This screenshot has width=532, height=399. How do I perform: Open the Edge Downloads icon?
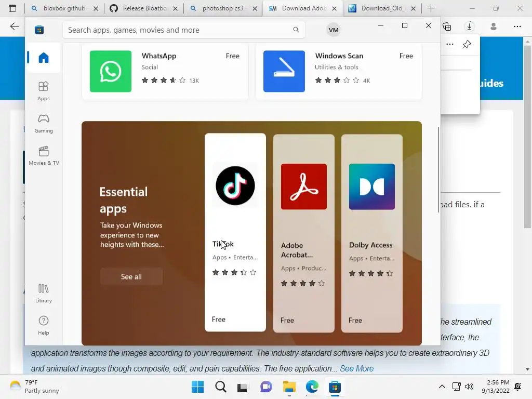coord(469,26)
